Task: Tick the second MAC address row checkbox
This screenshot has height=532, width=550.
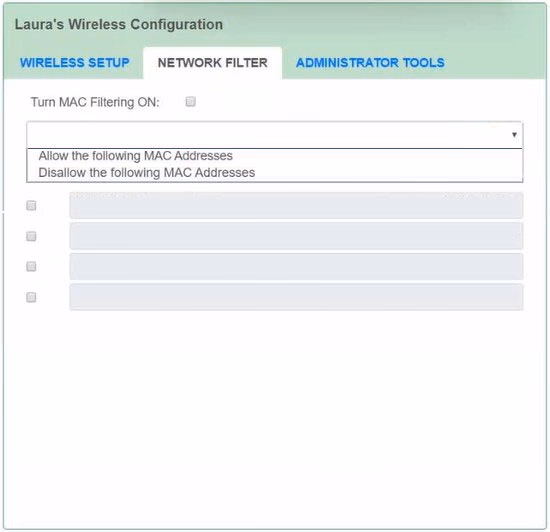Action: pos(31,236)
